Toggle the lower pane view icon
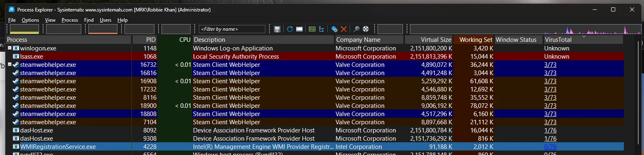The image size is (644, 155). pyautogui.click(x=299, y=29)
